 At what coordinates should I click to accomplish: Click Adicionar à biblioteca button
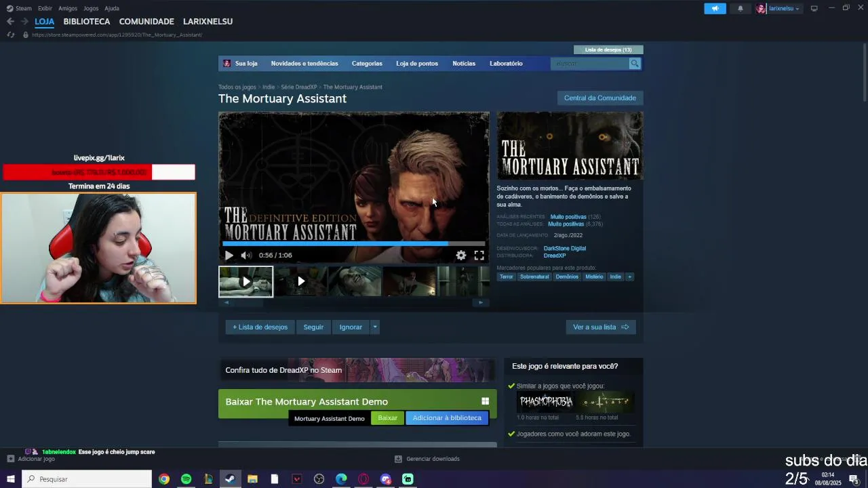tap(447, 418)
